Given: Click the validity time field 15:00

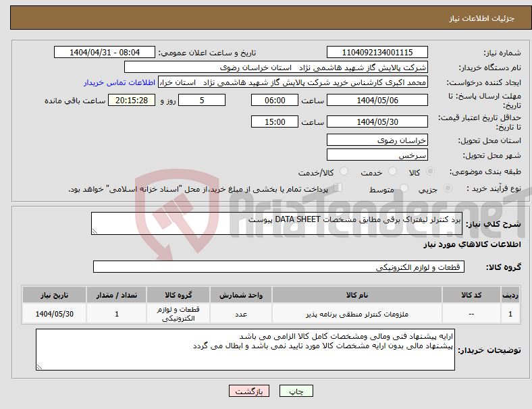Looking at the screenshot, I should pos(275,121).
